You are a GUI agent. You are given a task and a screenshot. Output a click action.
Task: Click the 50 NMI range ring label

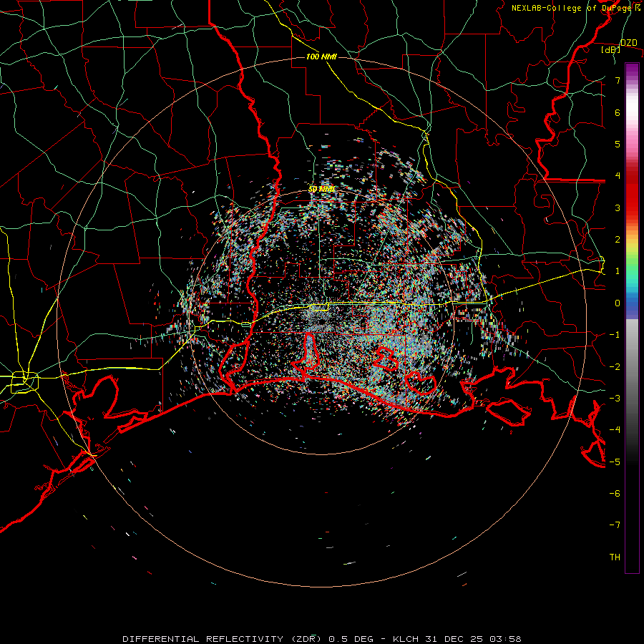coord(321,189)
